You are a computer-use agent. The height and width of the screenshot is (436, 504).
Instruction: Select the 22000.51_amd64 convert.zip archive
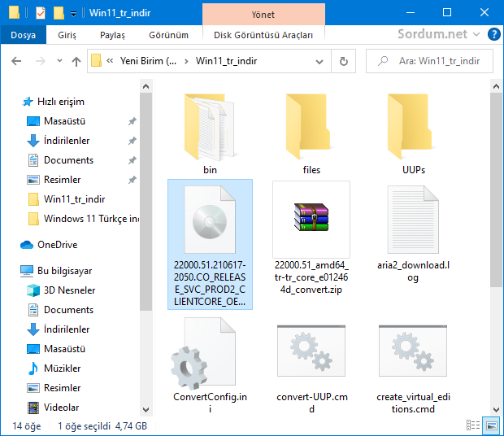[311, 238]
